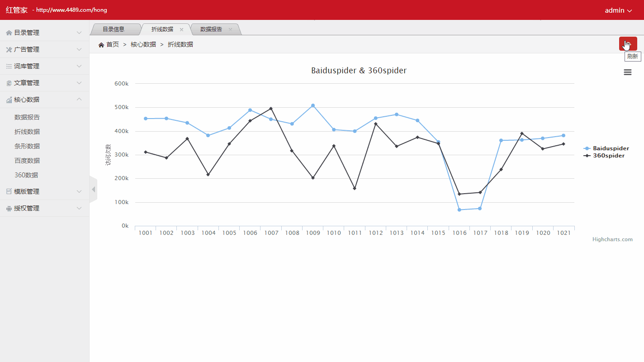The width and height of the screenshot is (644, 362).
Task: Click the 600k y-axis label
Action: pyautogui.click(x=122, y=84)
